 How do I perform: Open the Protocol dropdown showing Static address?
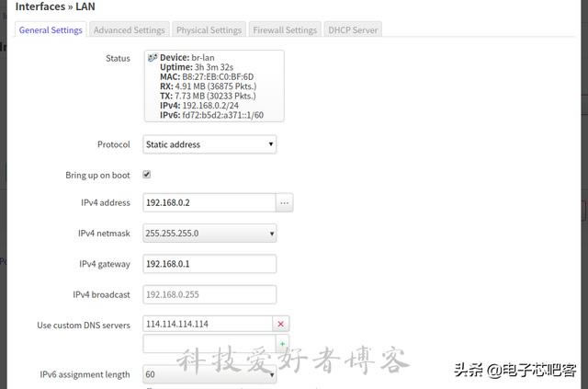point(209,144)
